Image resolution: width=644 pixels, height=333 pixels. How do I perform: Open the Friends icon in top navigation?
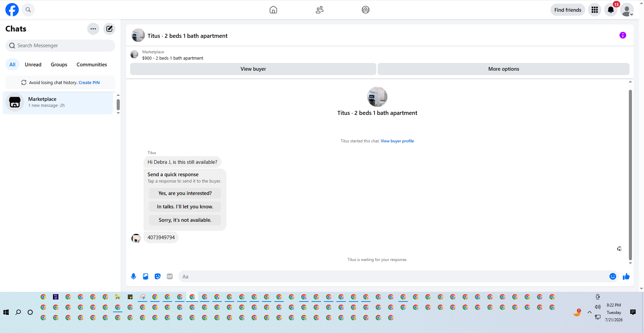point(320,10)
